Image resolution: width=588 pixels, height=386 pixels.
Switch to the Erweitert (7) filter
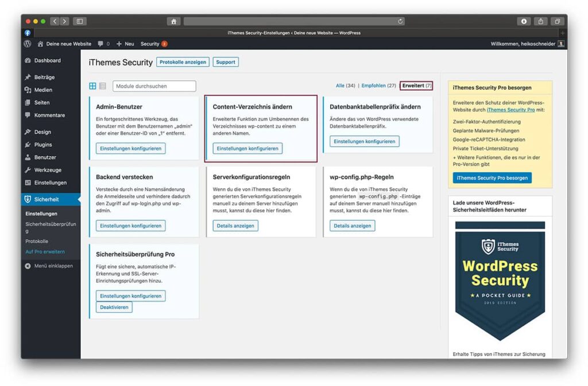coord(417,85)
